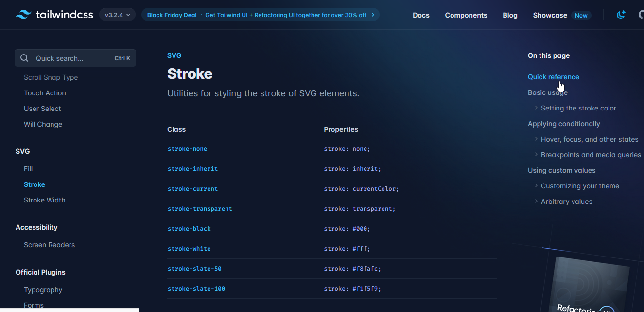Click the Black Friday Deal banner arrow
The width and height of the screenshot is (644, 312).
pyautogui.click(x=373, y=15)
